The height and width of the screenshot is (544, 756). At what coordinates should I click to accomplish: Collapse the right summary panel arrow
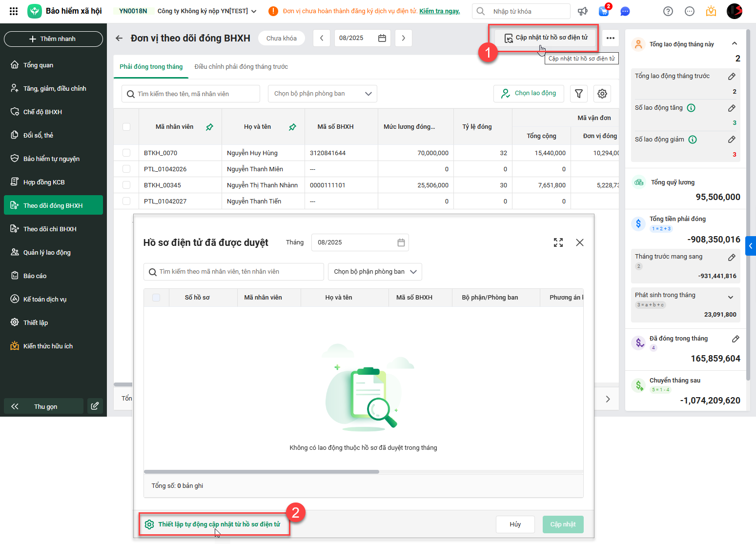coord(751,246)
